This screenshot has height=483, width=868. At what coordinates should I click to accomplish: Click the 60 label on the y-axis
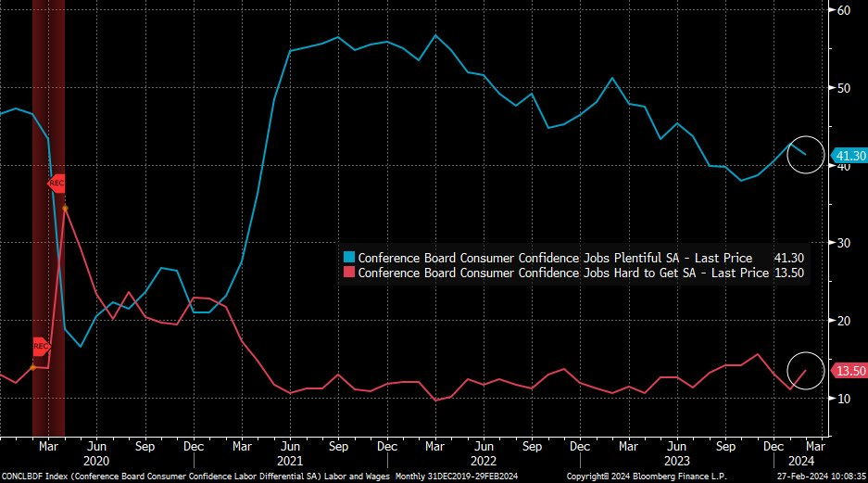pos(844,10)
